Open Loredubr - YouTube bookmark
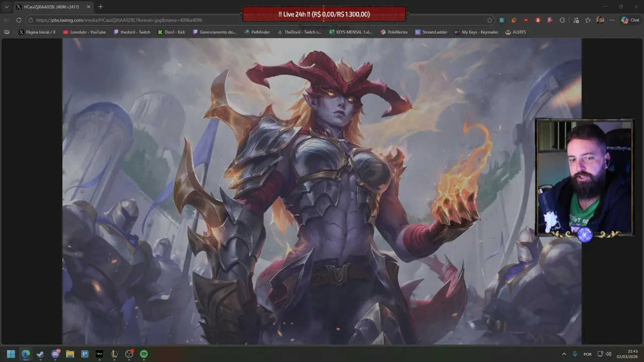644x362 pixels. coord(85,32)
